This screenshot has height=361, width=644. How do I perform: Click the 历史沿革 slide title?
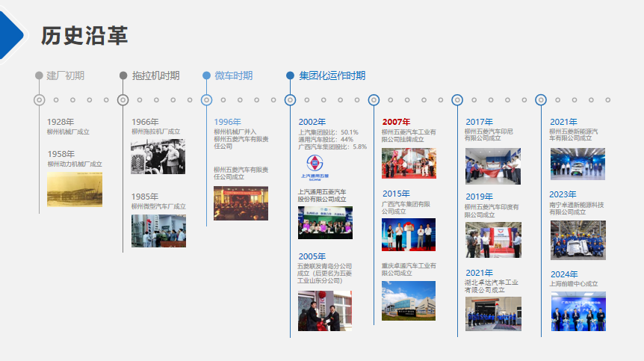pyautogui.click(x=84, y=36)
